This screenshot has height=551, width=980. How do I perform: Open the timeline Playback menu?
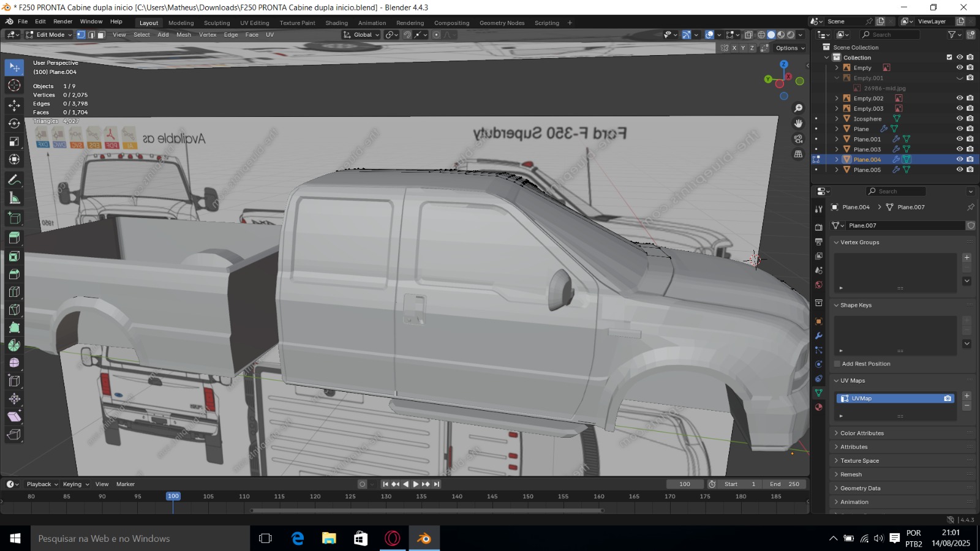pos(42,484)
